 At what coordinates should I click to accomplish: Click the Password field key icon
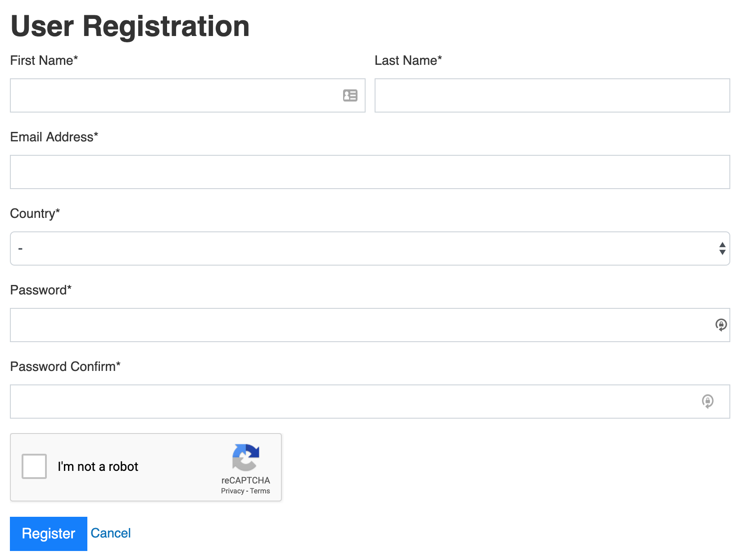(721, 325)
